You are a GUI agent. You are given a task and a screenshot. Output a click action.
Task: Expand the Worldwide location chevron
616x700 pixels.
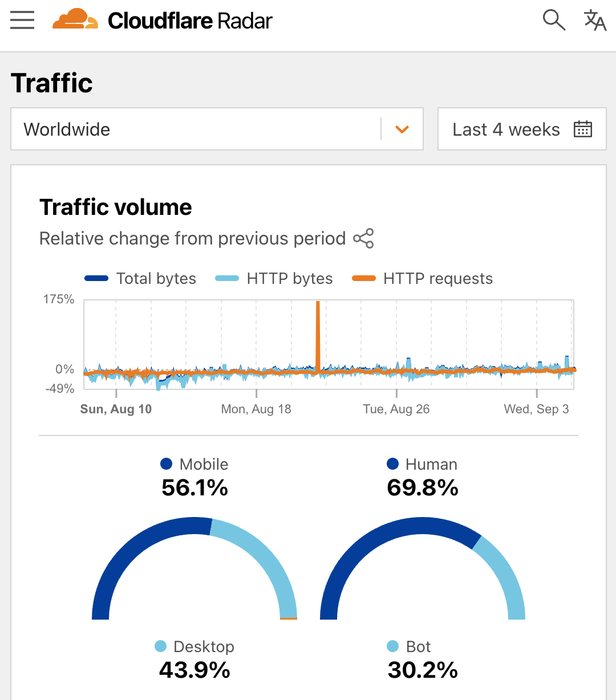point(402,129)
